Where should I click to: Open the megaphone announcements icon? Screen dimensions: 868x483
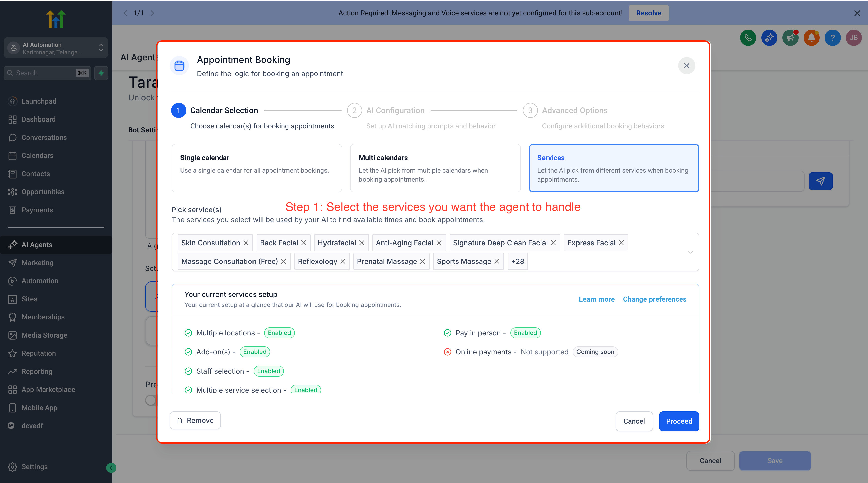pos(790,38)
